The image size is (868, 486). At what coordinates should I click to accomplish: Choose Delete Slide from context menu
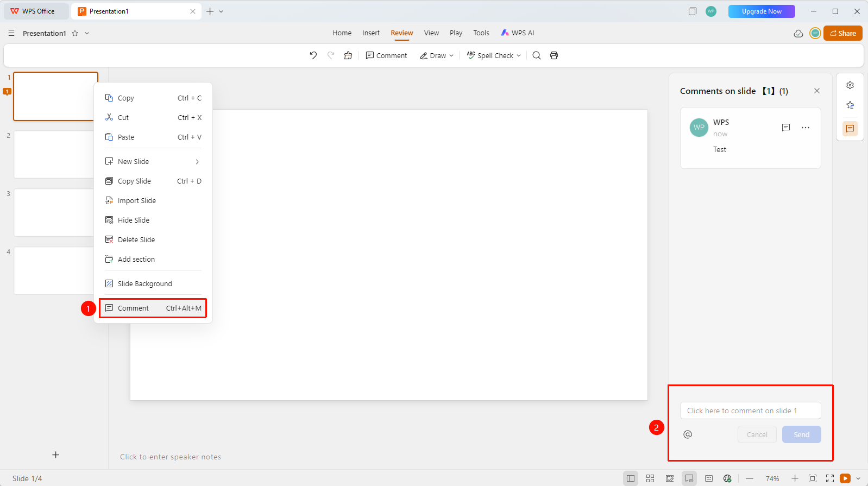coord(153,240)
